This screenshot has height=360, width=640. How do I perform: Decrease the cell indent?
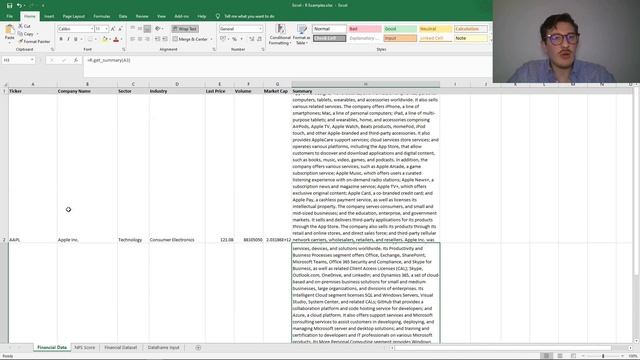158,39
